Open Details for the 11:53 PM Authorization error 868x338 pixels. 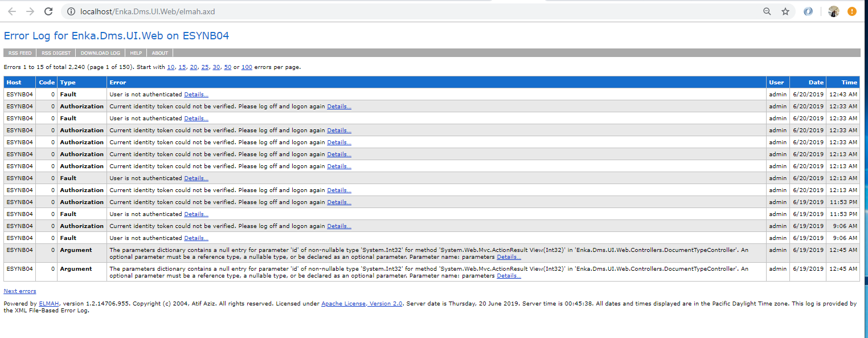click(x=339, y=202)
